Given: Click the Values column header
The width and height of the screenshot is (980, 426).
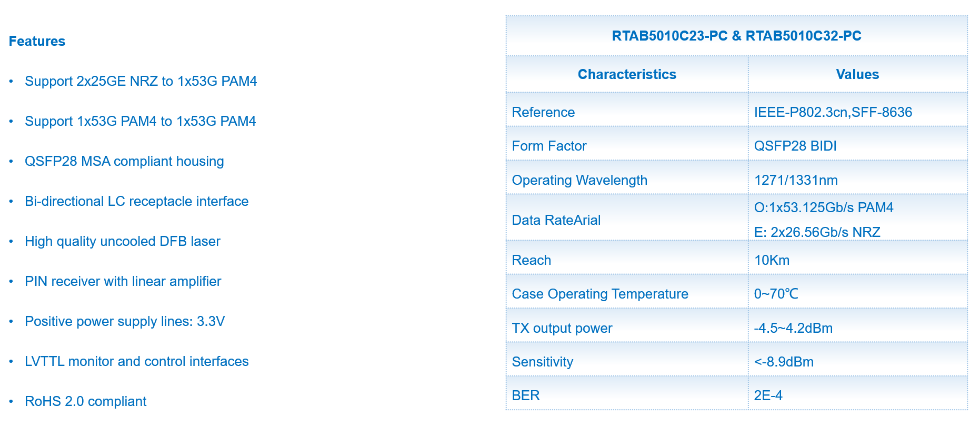Looking at the screenshot, I should click(x=857, y=74).
